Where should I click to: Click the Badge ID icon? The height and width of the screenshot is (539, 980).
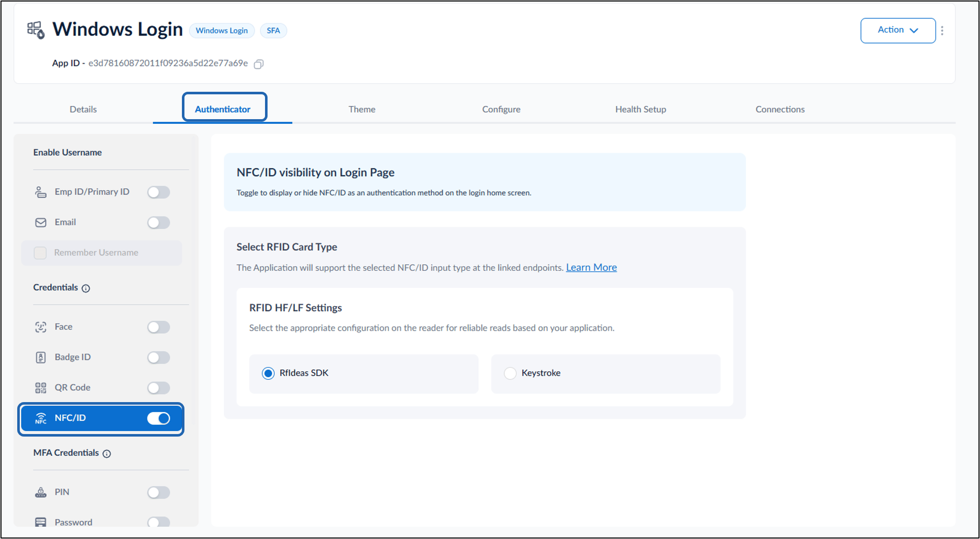pos(41,357)
